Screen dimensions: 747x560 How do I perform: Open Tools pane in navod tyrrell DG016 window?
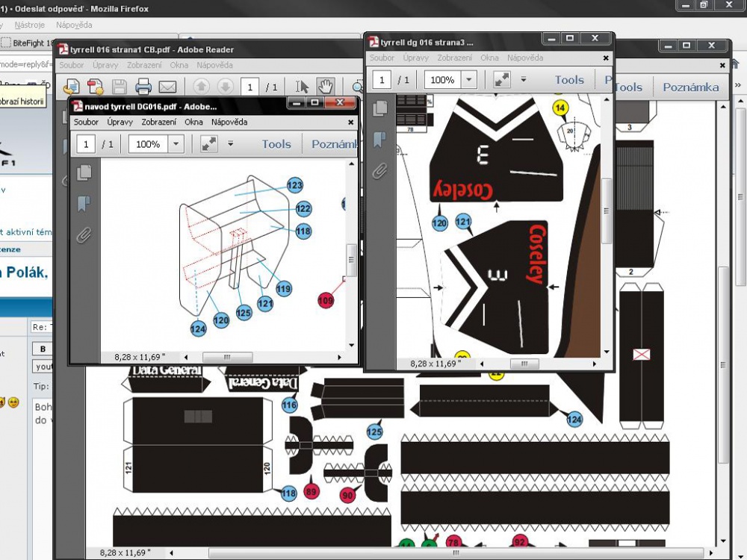click(276, 144)
